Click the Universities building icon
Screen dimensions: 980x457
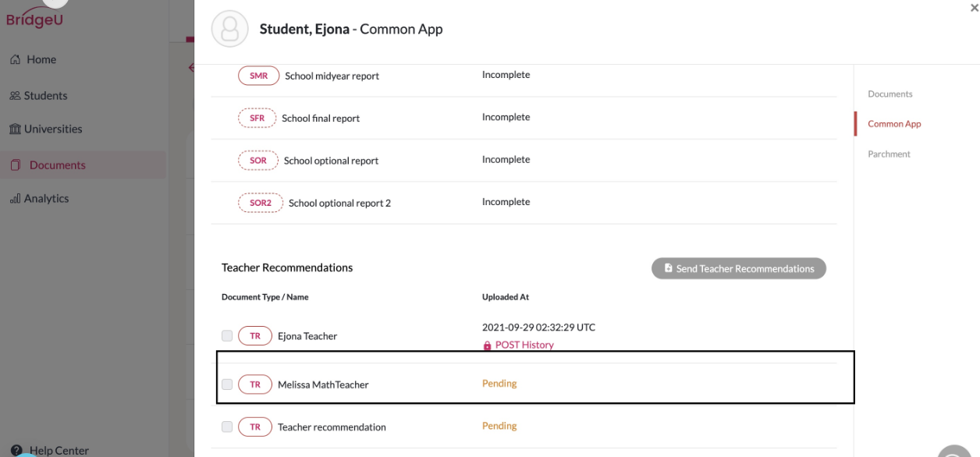15,129
